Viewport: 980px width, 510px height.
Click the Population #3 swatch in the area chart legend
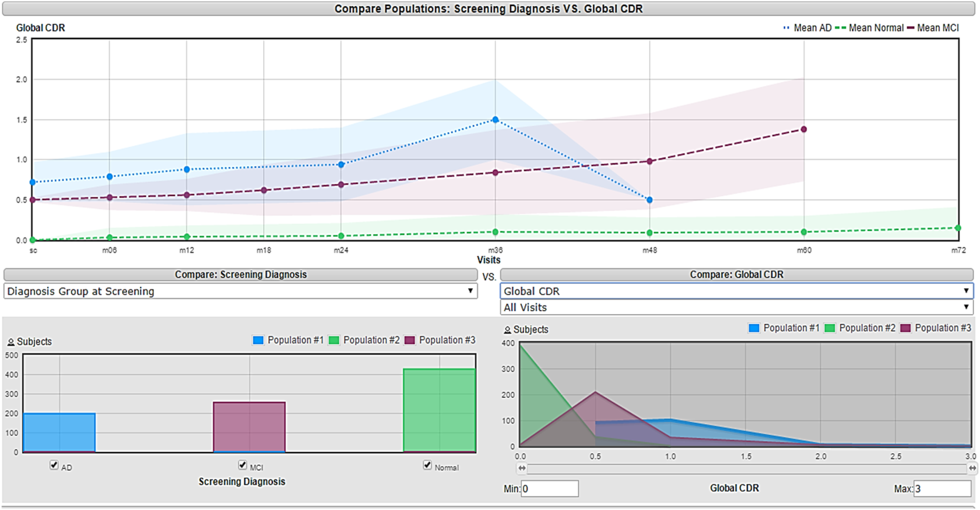(905, 328)
